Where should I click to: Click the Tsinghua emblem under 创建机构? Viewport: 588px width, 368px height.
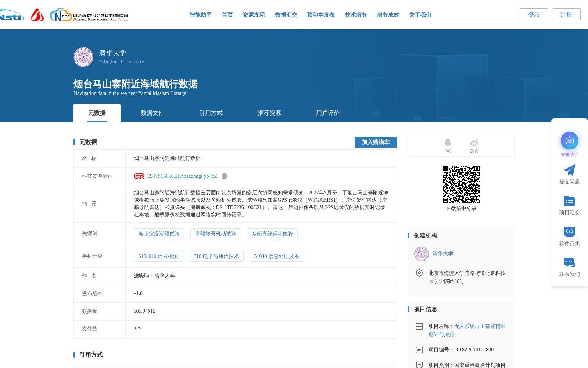pos(422,254)
